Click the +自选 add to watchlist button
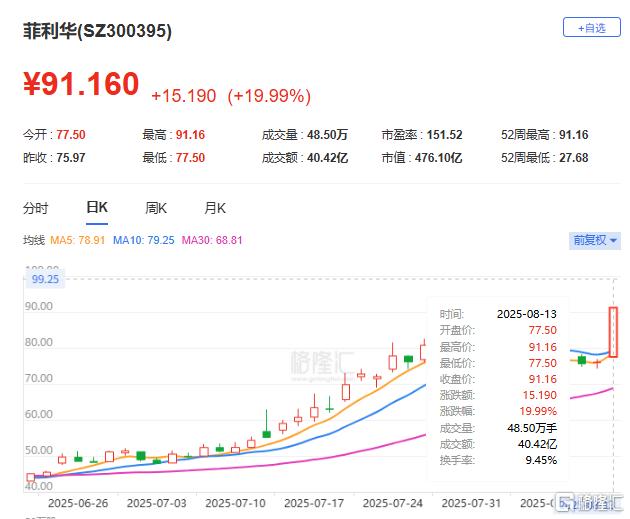Viewport: 630px width, 519px height. click(x=591, y=27)
